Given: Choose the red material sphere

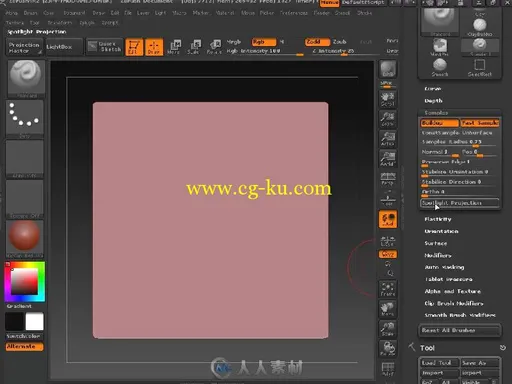Looking at the screenshot, I should [25, 238].
